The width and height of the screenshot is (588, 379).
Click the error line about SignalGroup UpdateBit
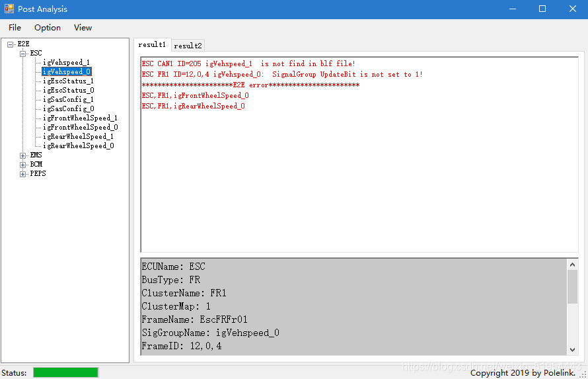point(282,74)
